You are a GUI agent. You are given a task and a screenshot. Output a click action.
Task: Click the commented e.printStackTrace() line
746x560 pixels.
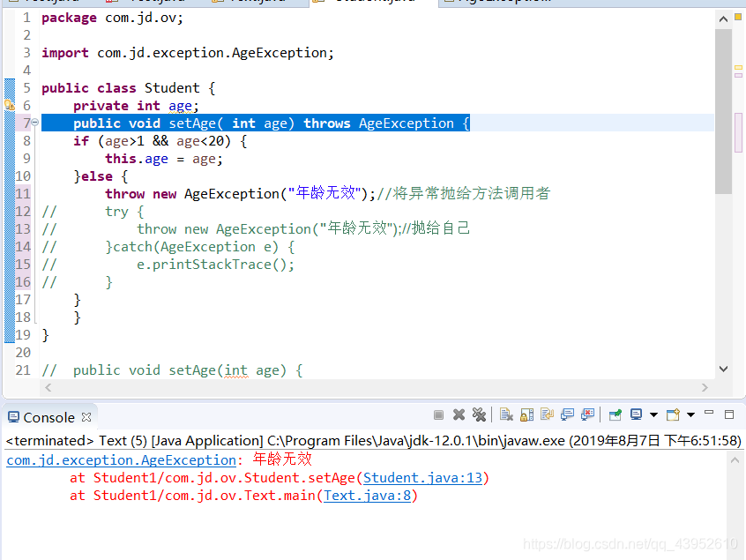(215, 264)
